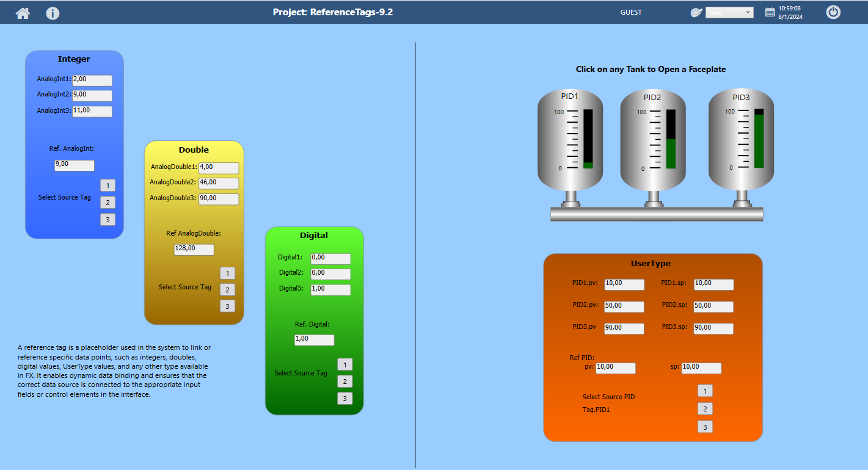Click the theme palette icon
The width and height of the screenshot is (868, 470).
click(696, 13)
